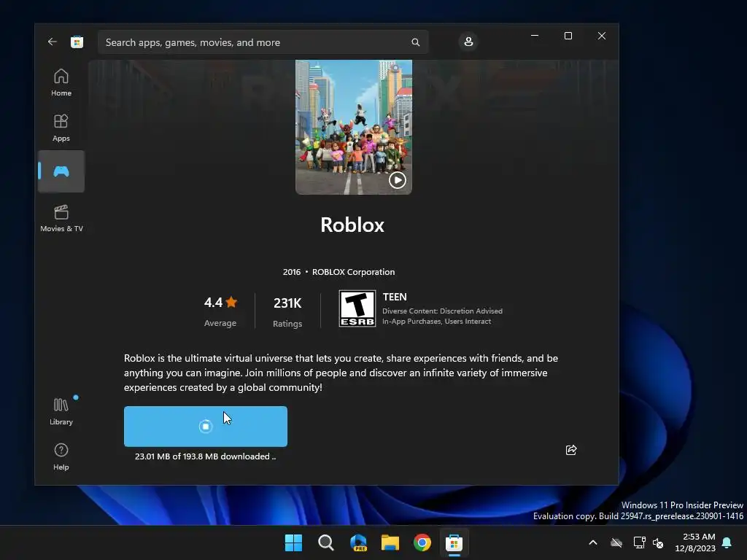Close the Microsoft Store window
The image size is (747, 560).
[602, 36]
